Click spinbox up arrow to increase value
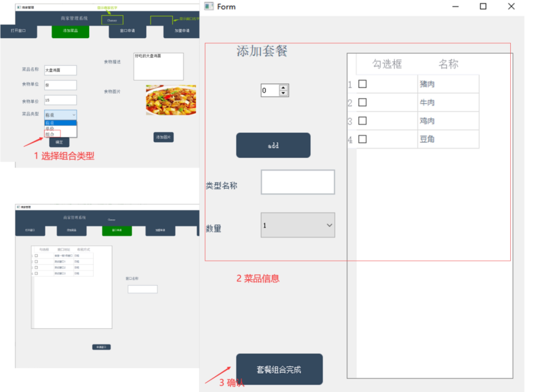The image size is (550, 392). [x=283, y=88]
